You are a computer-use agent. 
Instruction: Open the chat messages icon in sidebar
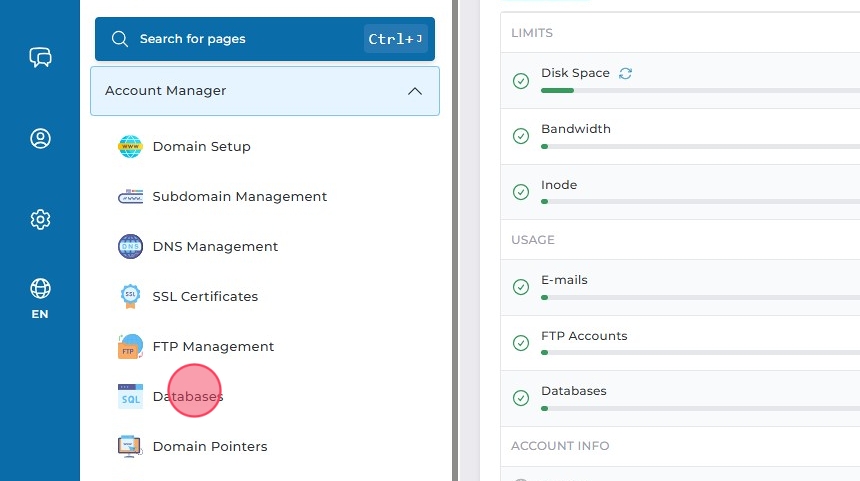tap(40, 57)
